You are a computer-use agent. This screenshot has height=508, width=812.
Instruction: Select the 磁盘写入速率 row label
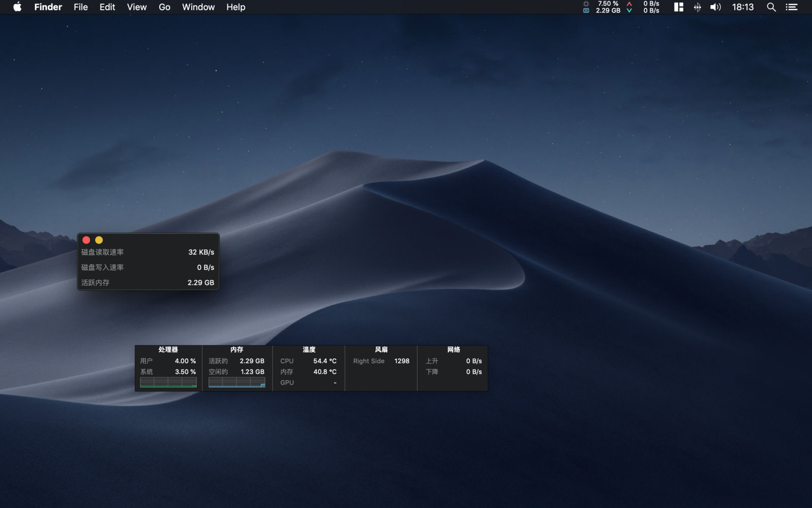[103, 267]
